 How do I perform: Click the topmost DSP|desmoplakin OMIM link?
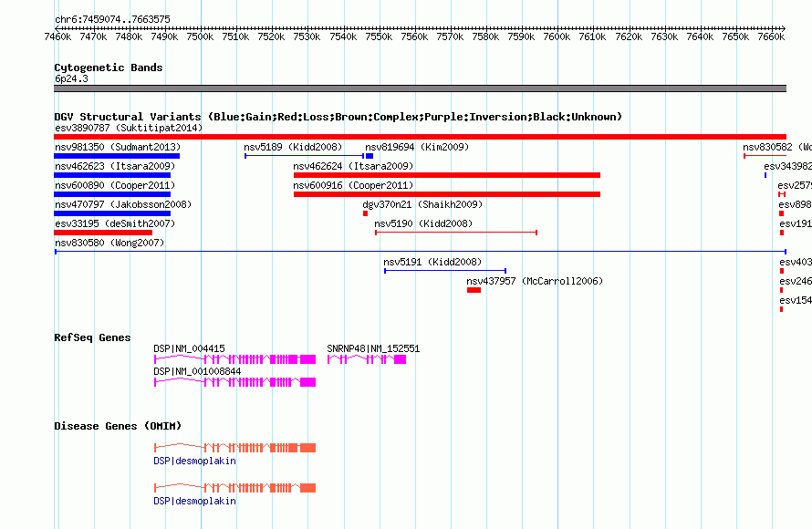coord(194,461)
